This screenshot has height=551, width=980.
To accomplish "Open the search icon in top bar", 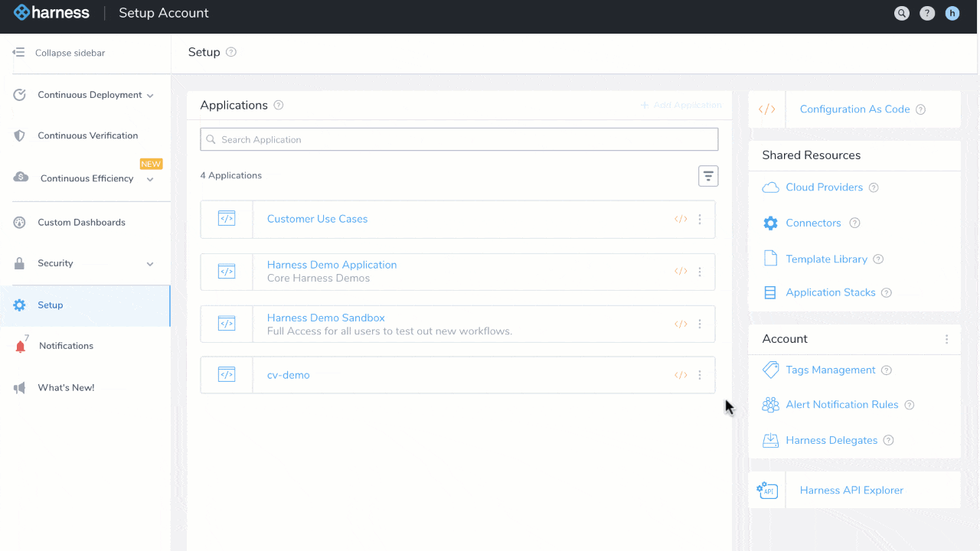I will (x=902, y=13).
